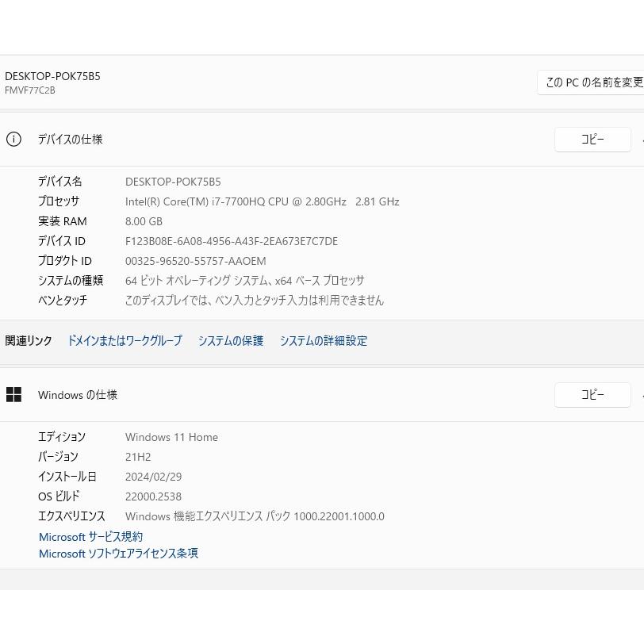Image resolution: width=644 pixels, height=644 pixels.
Task: Click the デバイスの仕様 section header
Action: 71,140
